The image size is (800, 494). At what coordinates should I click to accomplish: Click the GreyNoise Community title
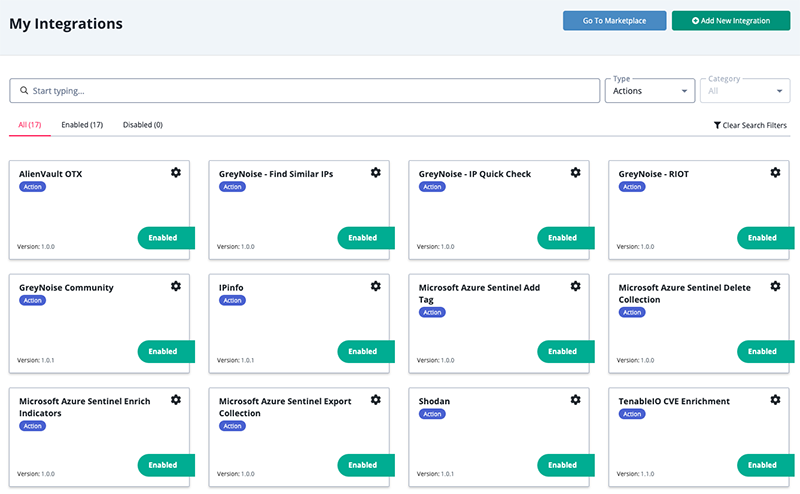[x=66, y=288]
